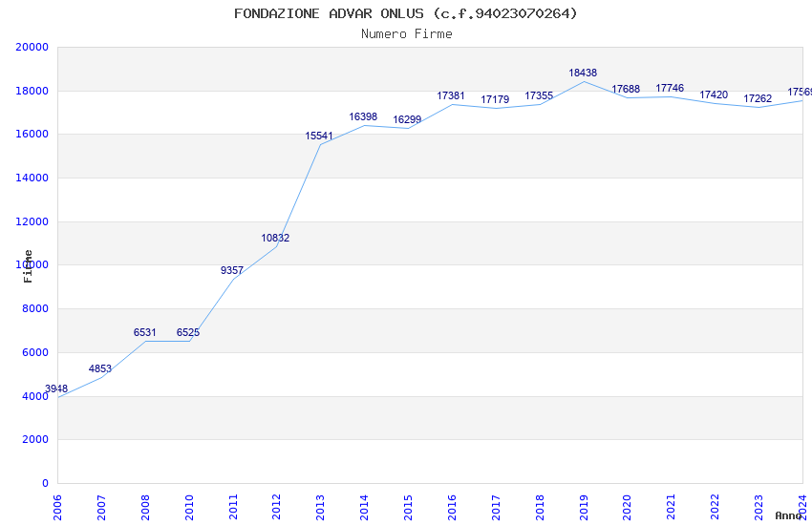812x525 pixels.
Task: Click the x-axis year 2013
Action: (321, 508)
